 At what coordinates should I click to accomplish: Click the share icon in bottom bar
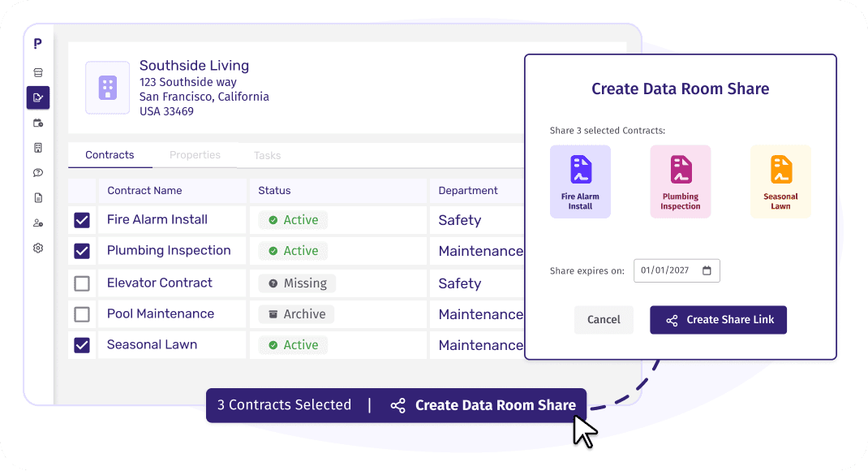pyautogui.click(x=398, y=405)
